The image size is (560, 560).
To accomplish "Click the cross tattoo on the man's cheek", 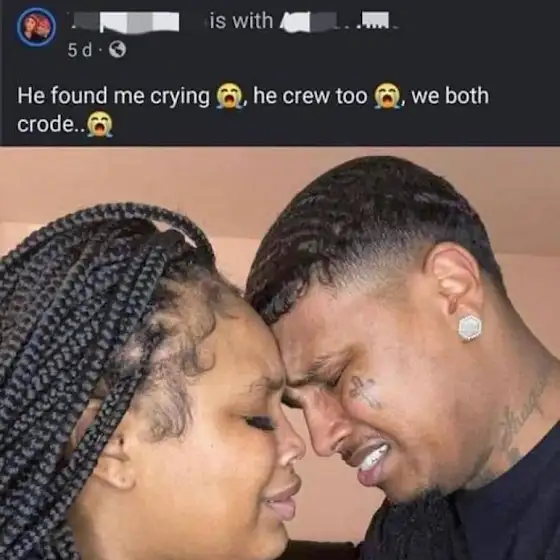I will 363,391.
